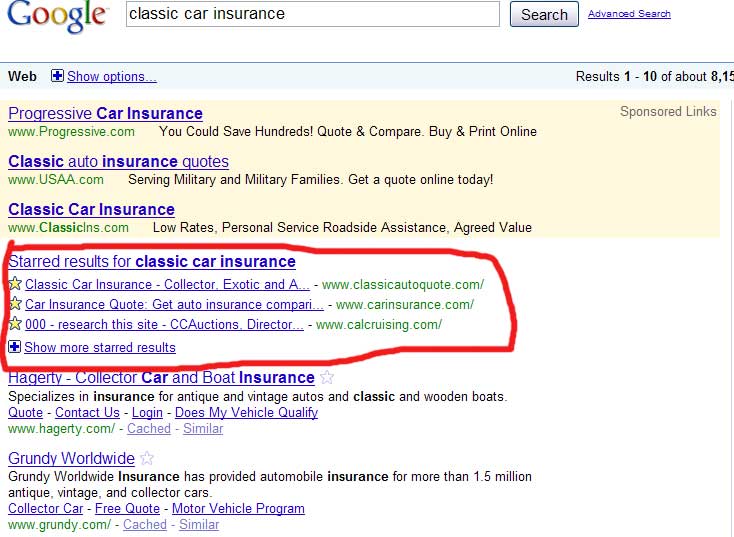Image resolution: width=734 pixels, height=537 pixels.
Task: Click www.calcruising.com/ URL text
Action: 379,325
